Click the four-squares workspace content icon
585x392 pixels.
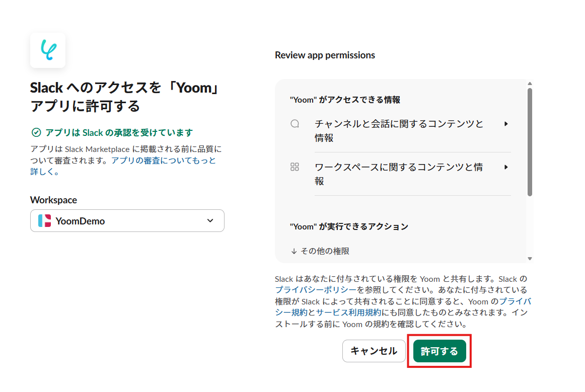(295, 167)
